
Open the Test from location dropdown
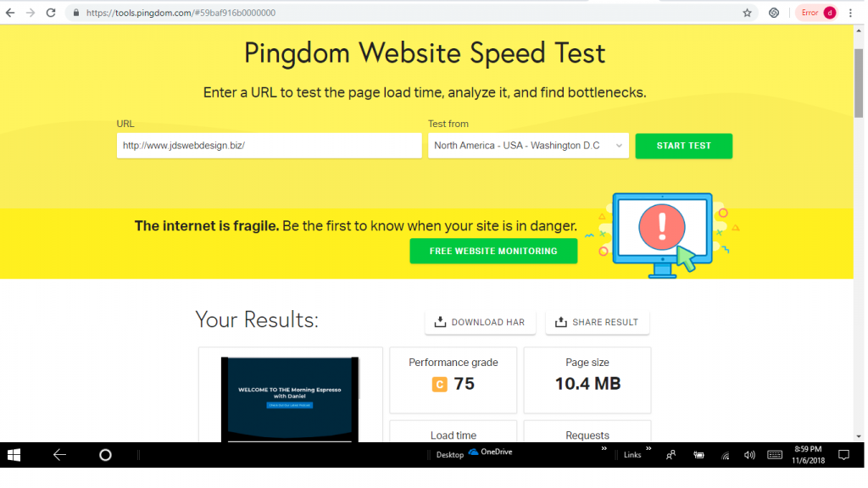pos(528,146)
